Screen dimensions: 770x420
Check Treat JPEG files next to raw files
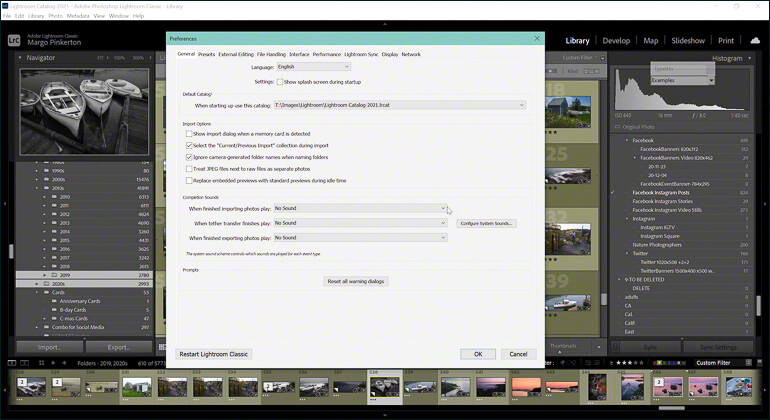coord(189,169)
